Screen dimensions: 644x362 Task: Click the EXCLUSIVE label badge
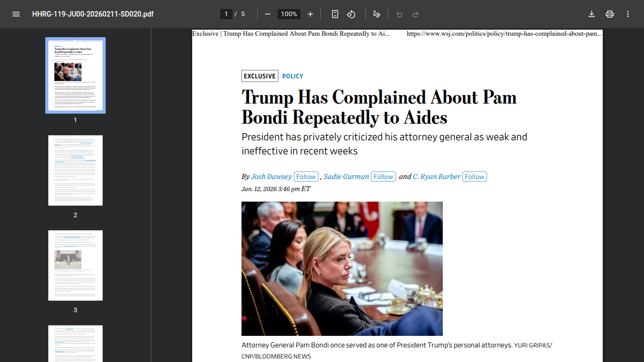(x=260, y=76)
